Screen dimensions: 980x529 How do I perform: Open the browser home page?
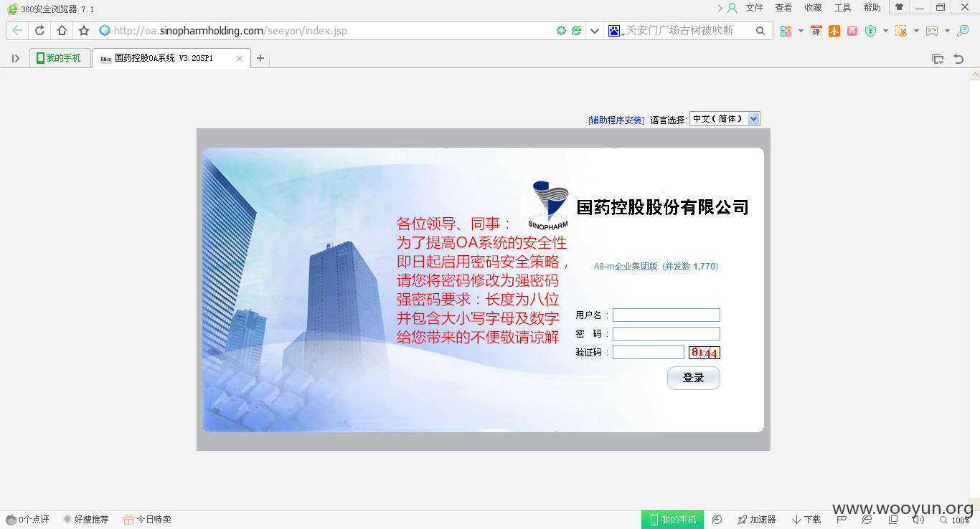tap(62, 31)
